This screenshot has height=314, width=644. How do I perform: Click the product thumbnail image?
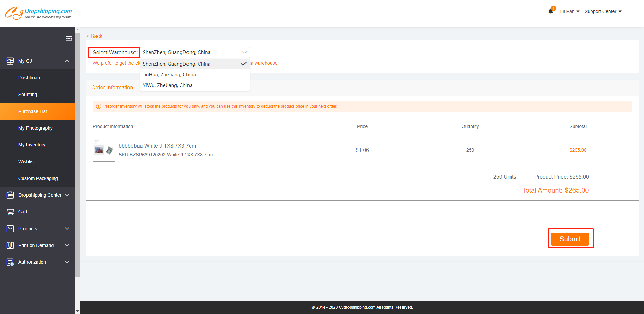[104, 150]
